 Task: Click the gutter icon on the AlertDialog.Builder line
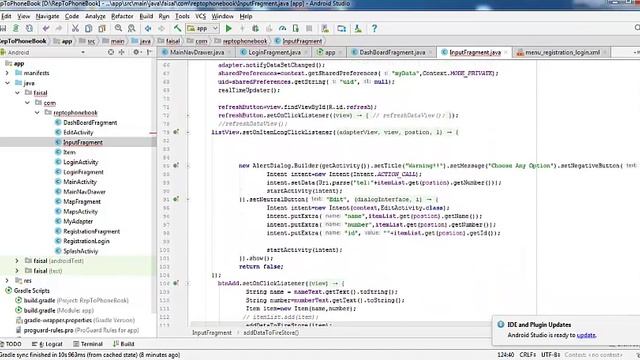pyautogui.click(x=176, y=165)
